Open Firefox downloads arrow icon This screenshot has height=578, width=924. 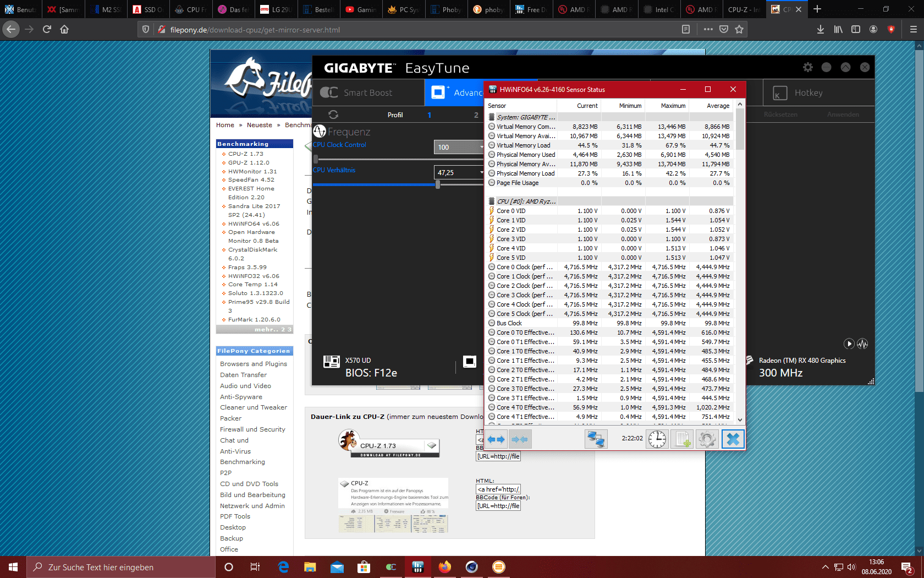(820, 29)
